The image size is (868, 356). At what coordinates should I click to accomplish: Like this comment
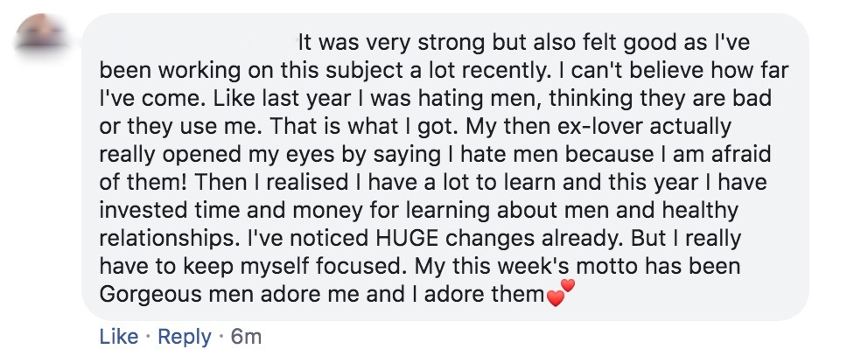[x=118, y=336]
